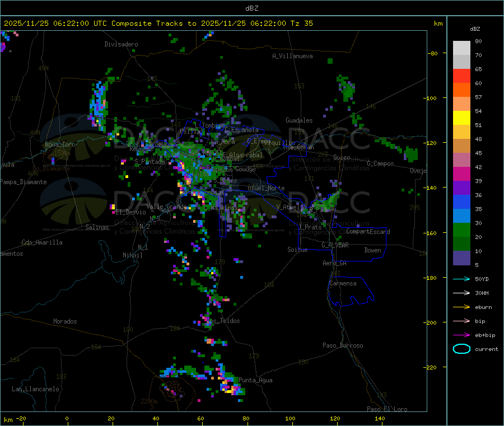Select the yellow 51-54 dBZ swatch
This screenshot has height=426, width=504.
461,118
